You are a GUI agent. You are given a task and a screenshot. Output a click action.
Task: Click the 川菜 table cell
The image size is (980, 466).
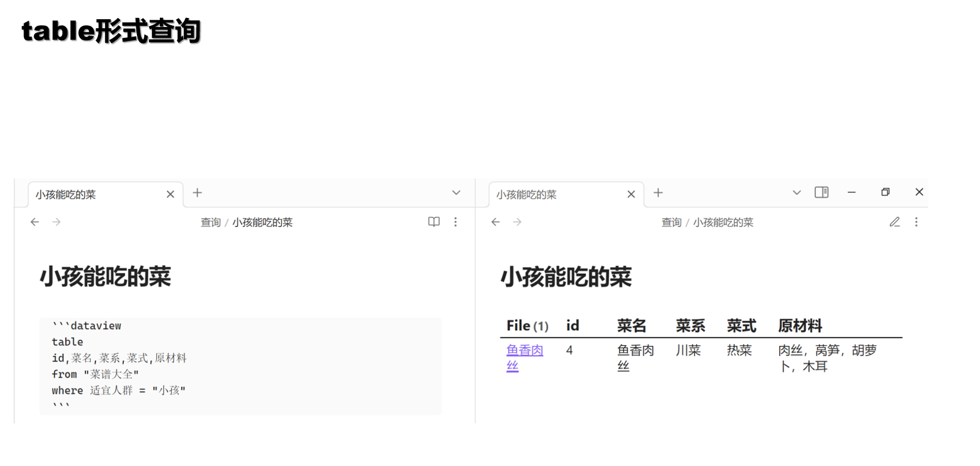pyautogui.click(x=689, y=350)
